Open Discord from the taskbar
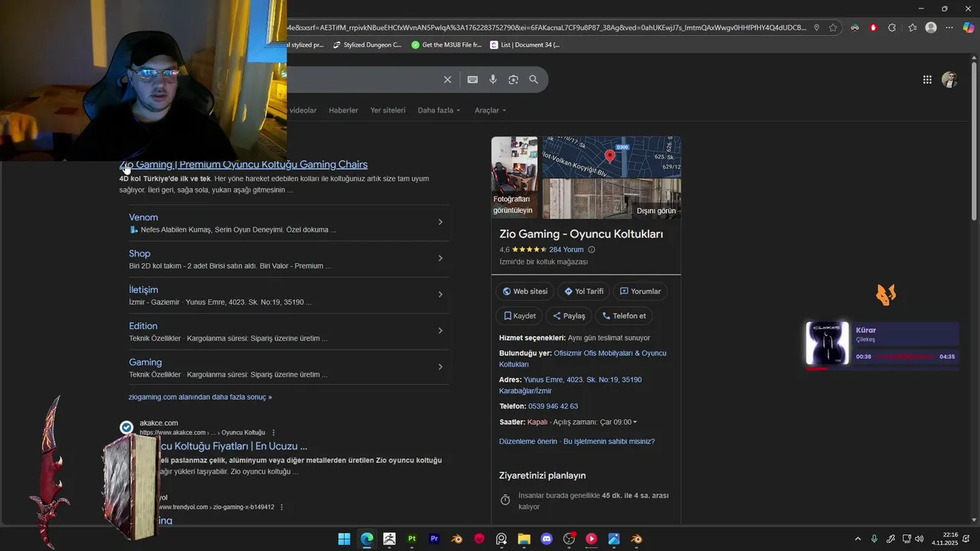The height and width of the screenshot is (551, 980). [x=547, y=539]
